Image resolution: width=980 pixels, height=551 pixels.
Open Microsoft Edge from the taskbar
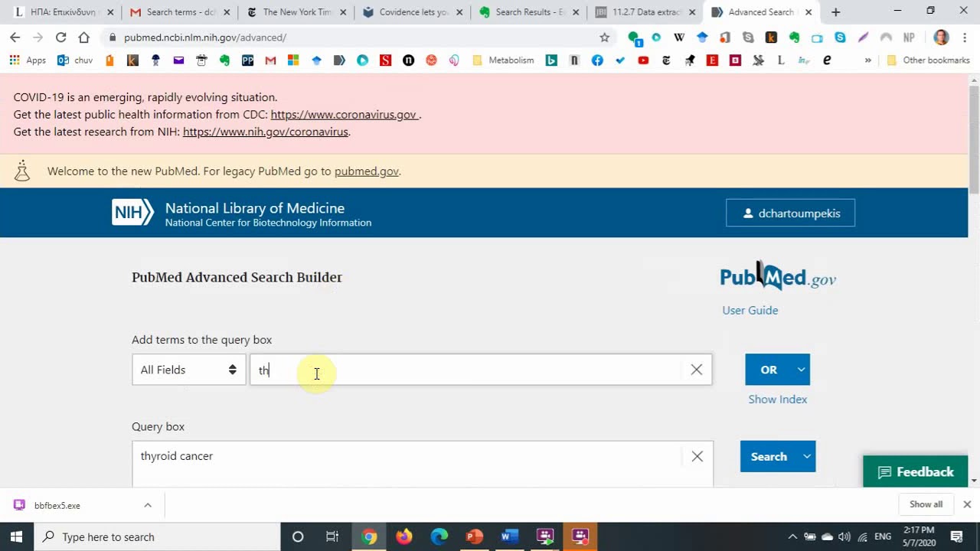[439, 536]
